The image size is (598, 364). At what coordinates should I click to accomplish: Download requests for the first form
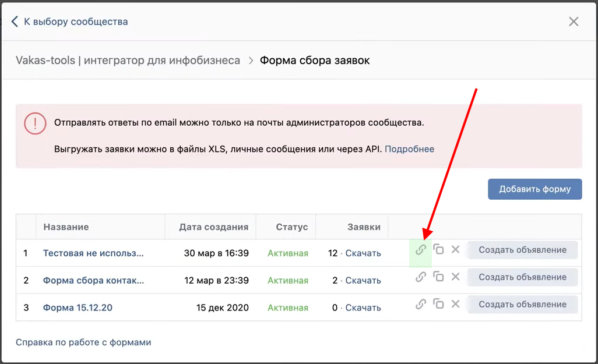pyautogui.click(x=363, y=253)
